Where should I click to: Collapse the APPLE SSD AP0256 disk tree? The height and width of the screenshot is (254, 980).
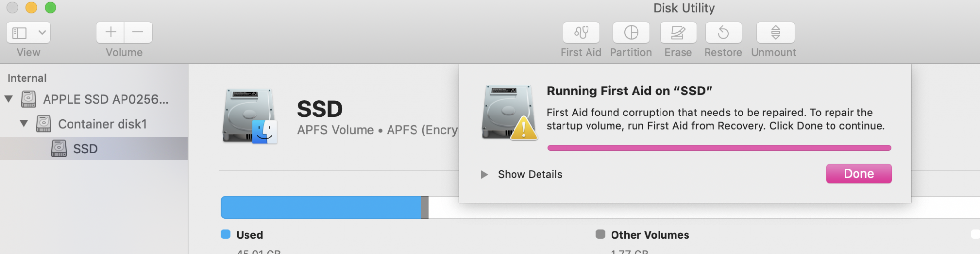[x=9, y=99]
